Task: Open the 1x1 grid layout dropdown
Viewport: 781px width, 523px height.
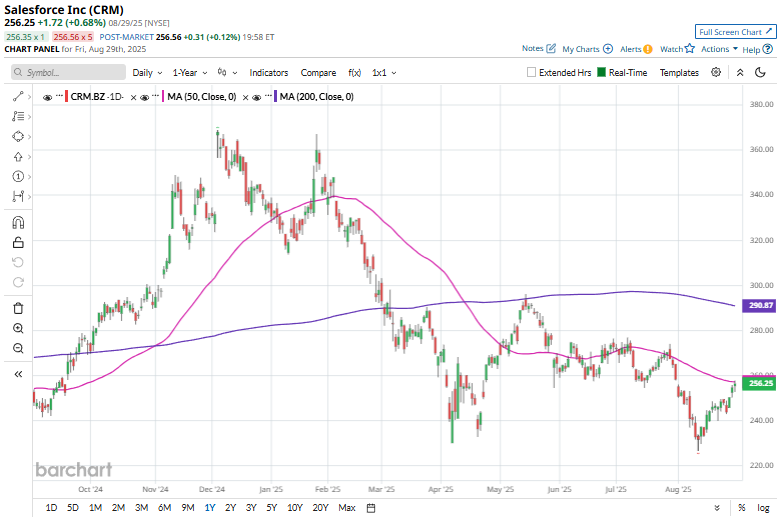Action: tap(384, 73)
